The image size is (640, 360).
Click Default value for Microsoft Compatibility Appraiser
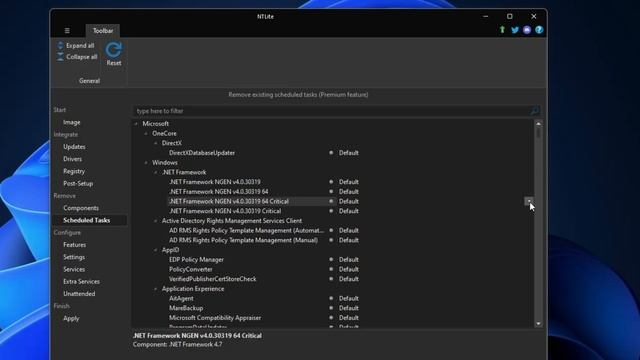[x=349, y=318]
